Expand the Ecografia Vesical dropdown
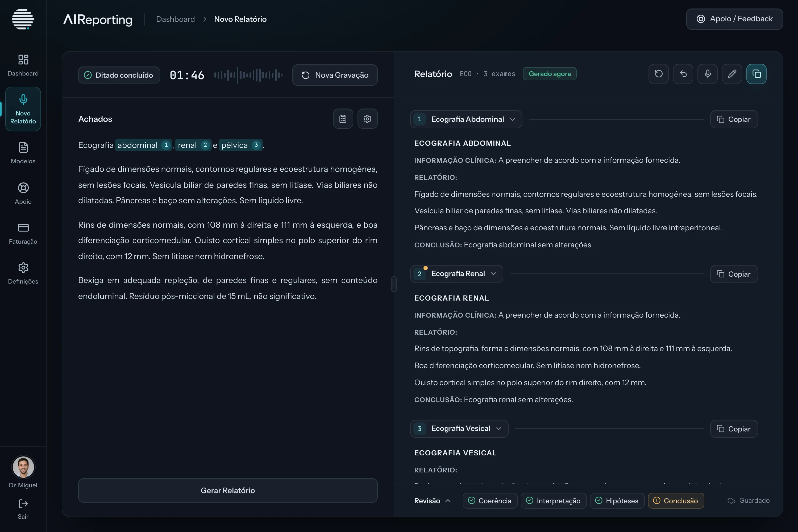The image size is (798, 532). [x=459, y=429]
